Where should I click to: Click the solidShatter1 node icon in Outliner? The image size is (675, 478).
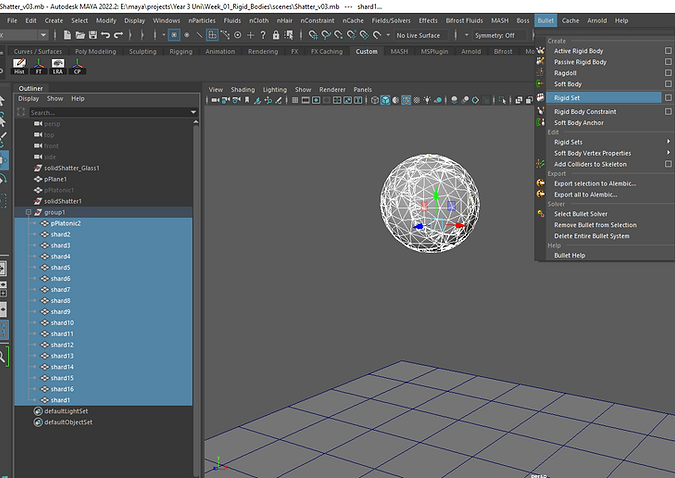point(38,201)
